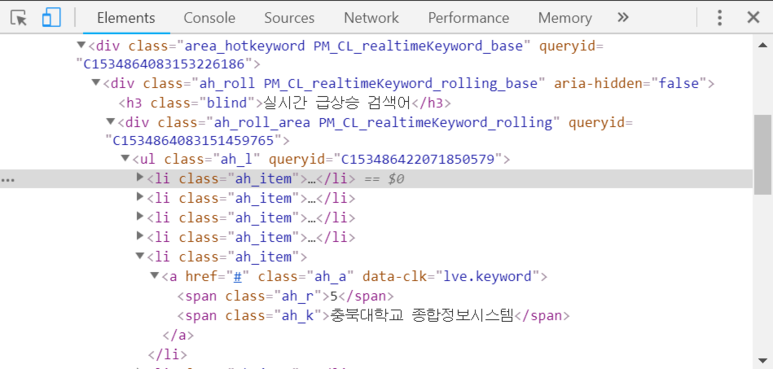Screen dimensions: 773x369
Task: Activate the inspect element picker icon
Action: pyautogui.click(x=19, y=18)
